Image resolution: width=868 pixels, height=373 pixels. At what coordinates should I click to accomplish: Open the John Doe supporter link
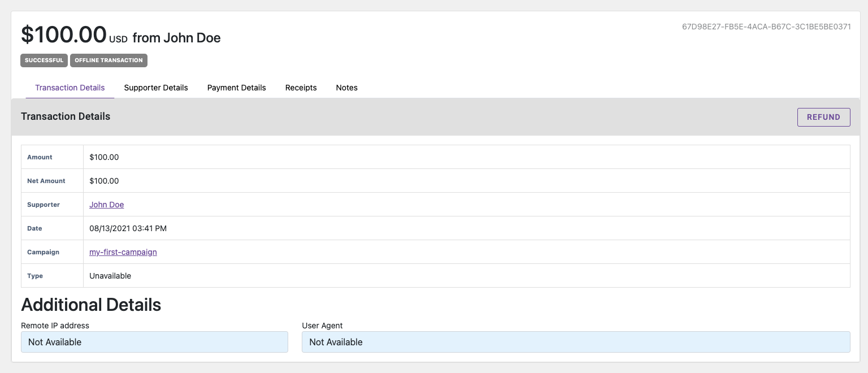106,205
